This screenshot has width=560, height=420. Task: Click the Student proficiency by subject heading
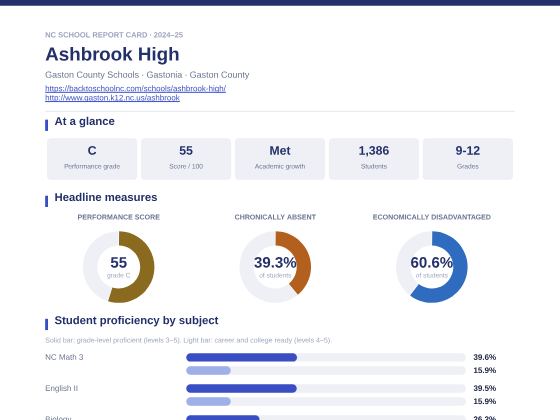tap(136, 320)
